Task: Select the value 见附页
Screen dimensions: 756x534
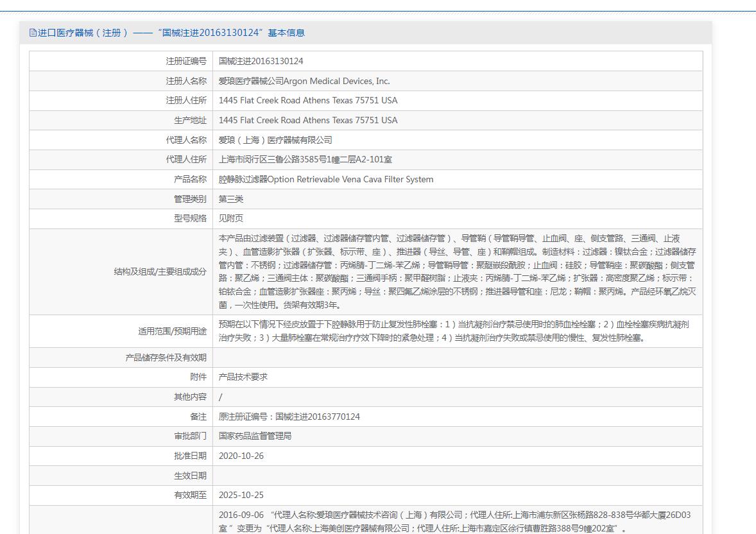Action: click(231, 218)
